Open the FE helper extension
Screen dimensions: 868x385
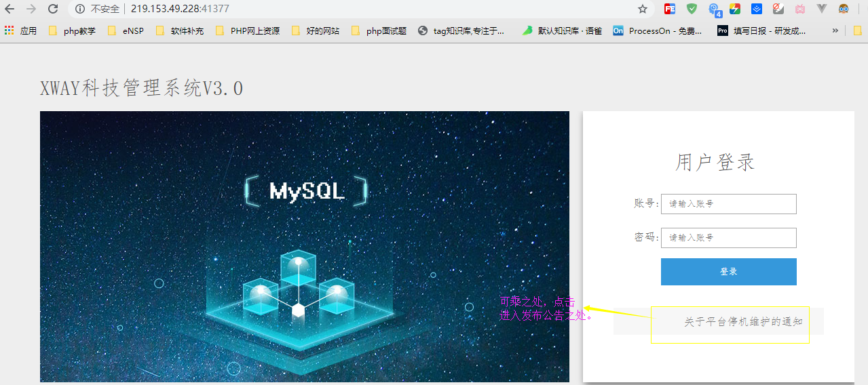[x=670, y=9]
